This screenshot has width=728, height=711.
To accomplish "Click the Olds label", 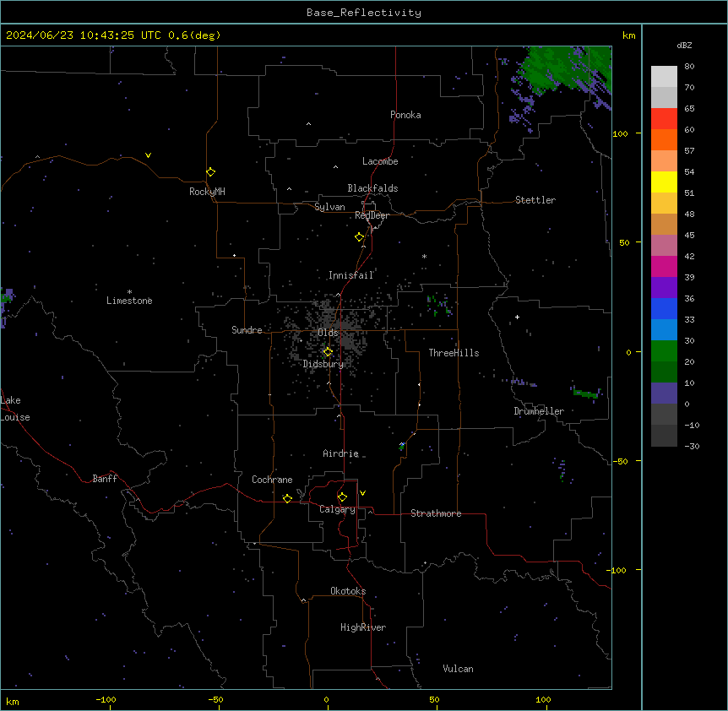I will pyautogui.click(x=328, y=333).
